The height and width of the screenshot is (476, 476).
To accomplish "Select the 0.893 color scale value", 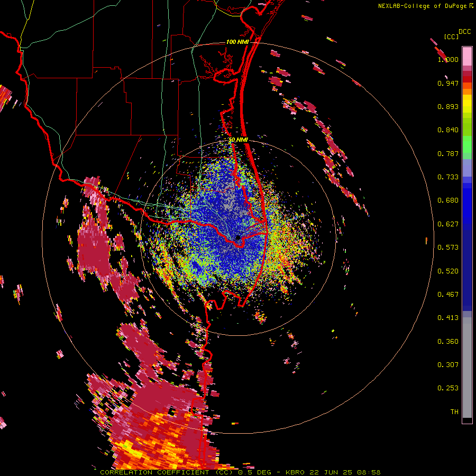I will click(448, 106).
